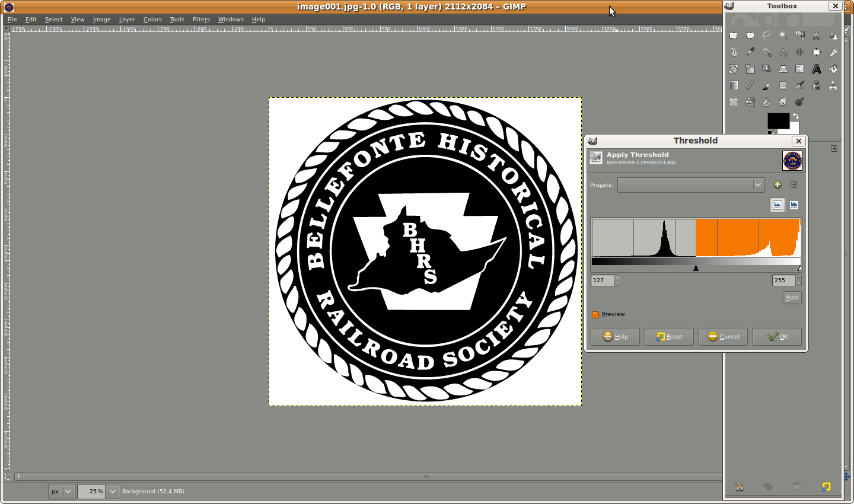The height and width of the screenshot is (504, 854).
Task: Select the Paths pen tool
Action: 734,52
